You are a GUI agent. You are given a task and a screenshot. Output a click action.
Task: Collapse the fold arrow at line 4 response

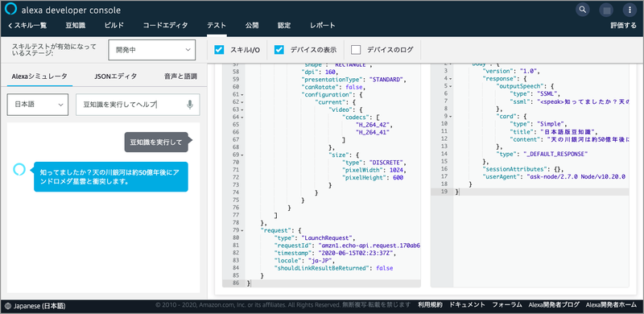[451, 79]
